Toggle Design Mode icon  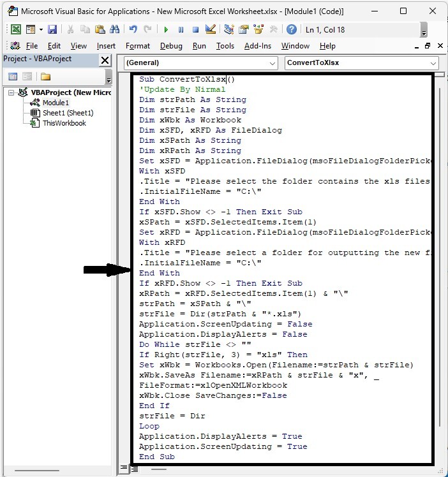(211, 29)
